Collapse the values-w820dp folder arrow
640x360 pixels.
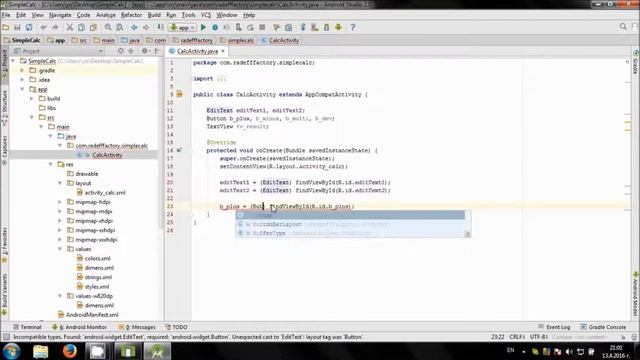(x=60, y=296)
